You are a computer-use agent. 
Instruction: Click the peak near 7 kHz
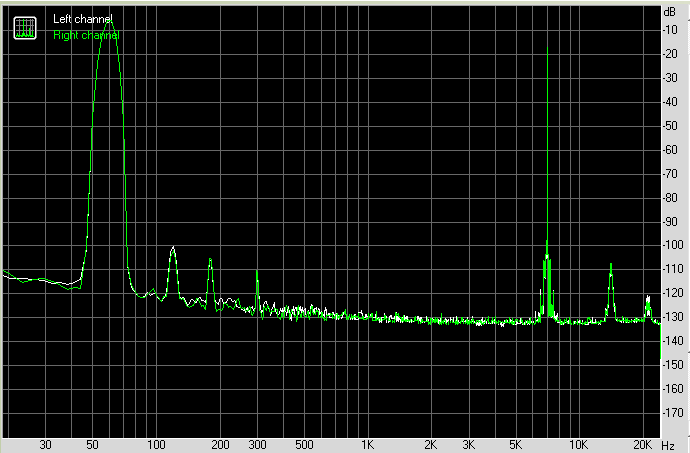[x=547, y=243]
